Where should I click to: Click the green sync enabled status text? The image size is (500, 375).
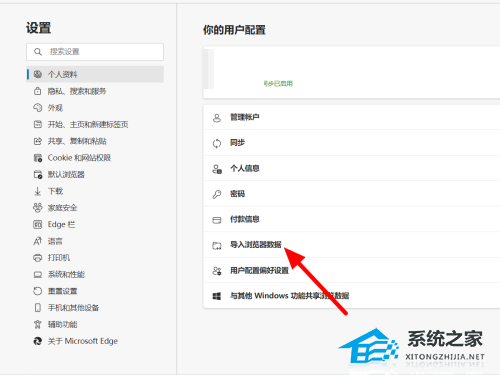[x=278, y=83]
